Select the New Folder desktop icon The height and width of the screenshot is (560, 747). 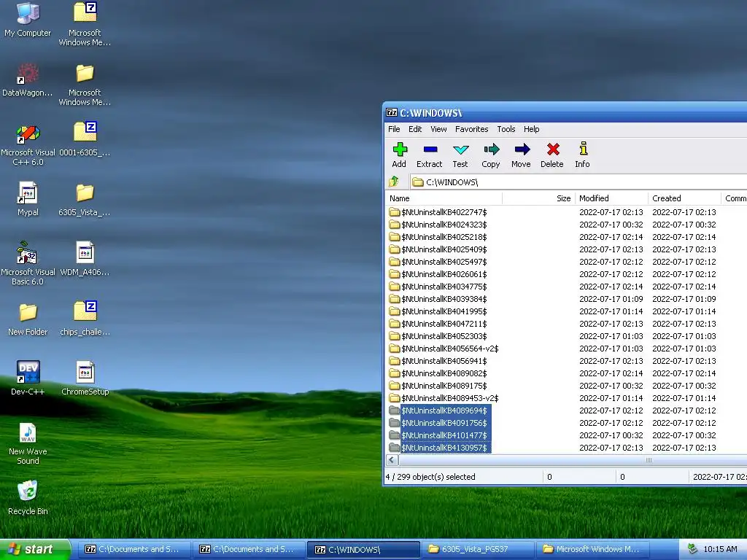28,319
